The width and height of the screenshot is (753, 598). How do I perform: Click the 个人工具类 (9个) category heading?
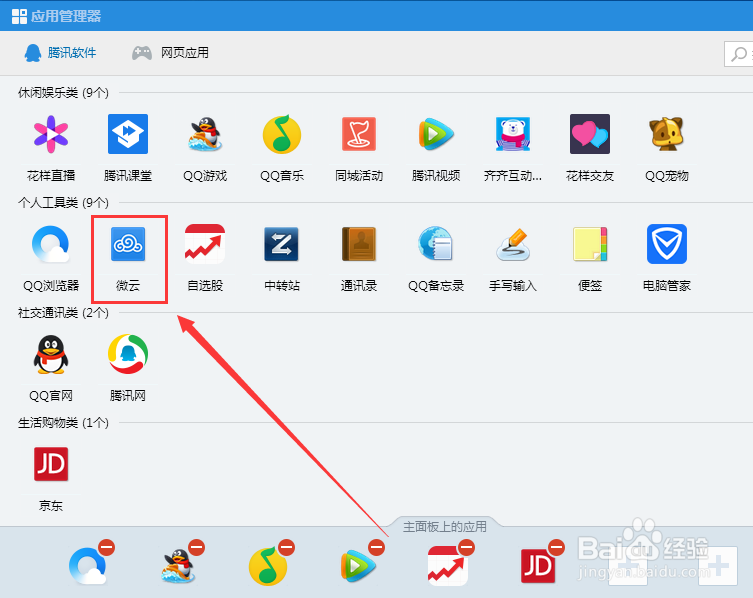point(63,203)
